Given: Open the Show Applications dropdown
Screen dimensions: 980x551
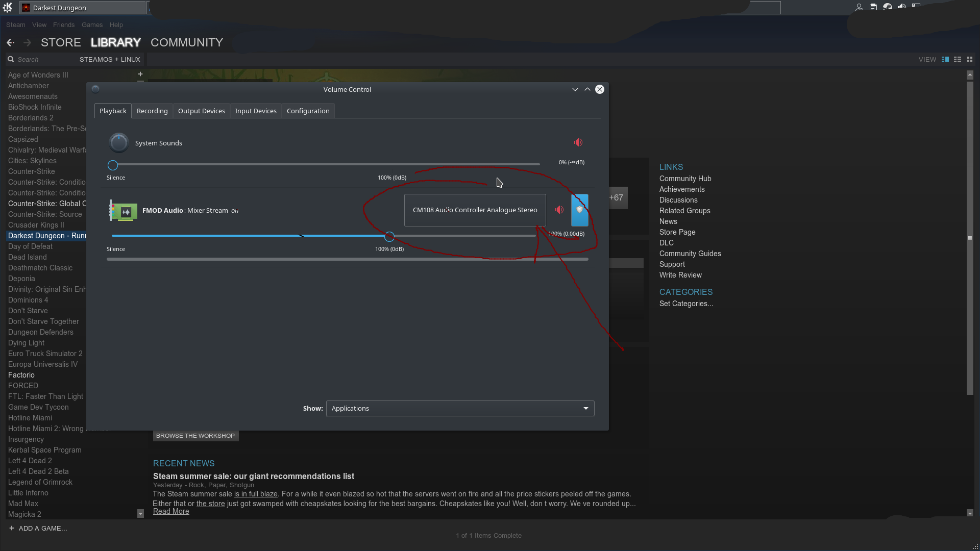Looking at the screenshot, I should 460,408.
